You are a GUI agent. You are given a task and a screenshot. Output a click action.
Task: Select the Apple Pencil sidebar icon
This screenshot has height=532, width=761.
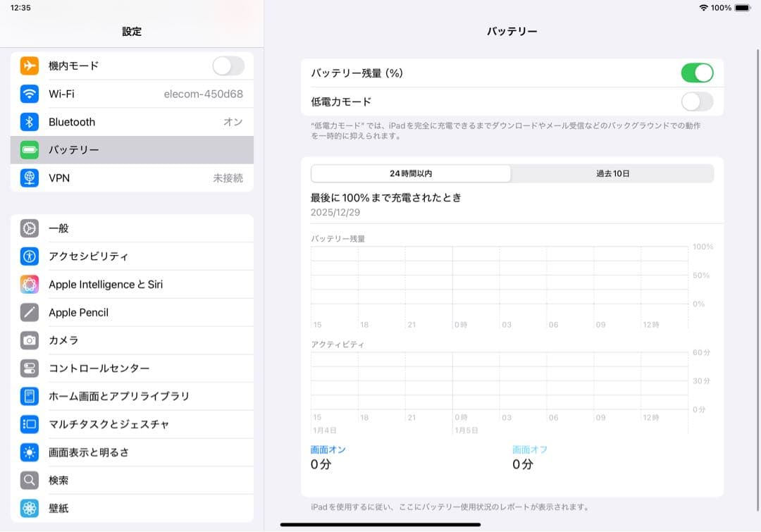(29, 312)
